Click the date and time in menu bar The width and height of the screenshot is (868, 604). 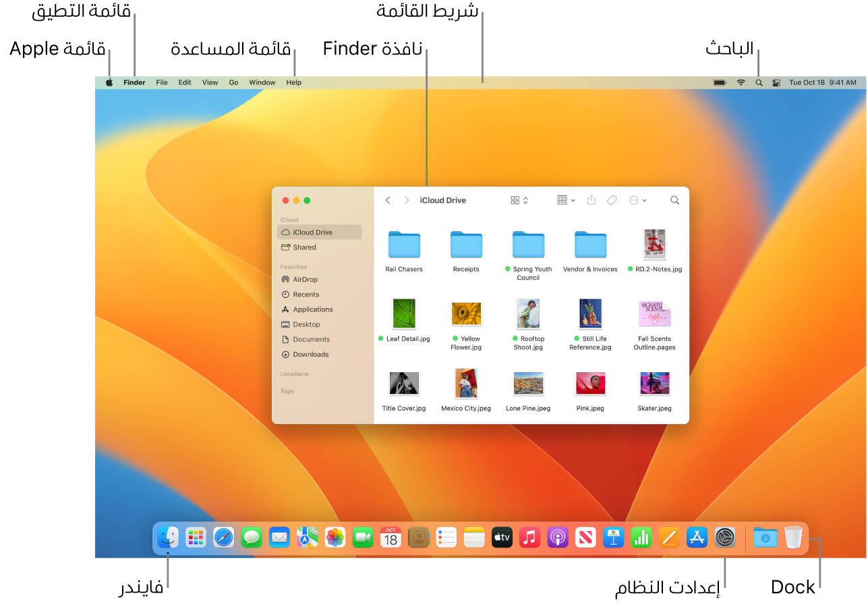pyautogui.click(x=823, y=82)
